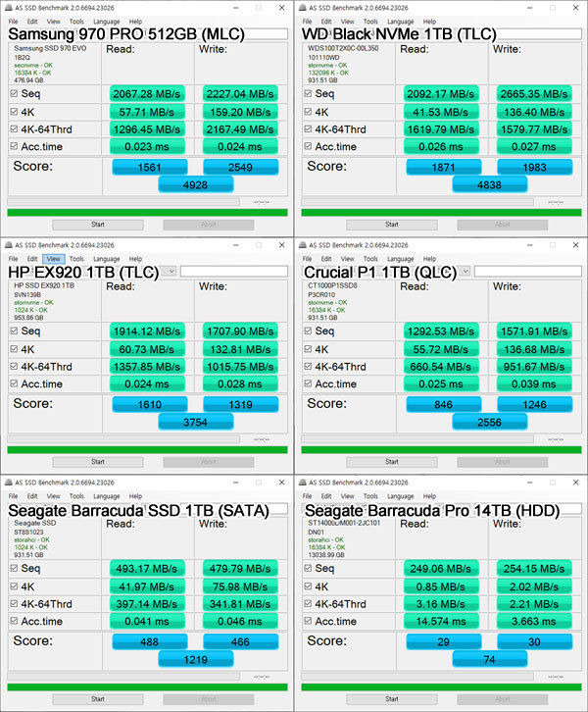Minimize the Samsung 970 PRO benchmark window
Screen dimensions: 588x712
point(236,8)
